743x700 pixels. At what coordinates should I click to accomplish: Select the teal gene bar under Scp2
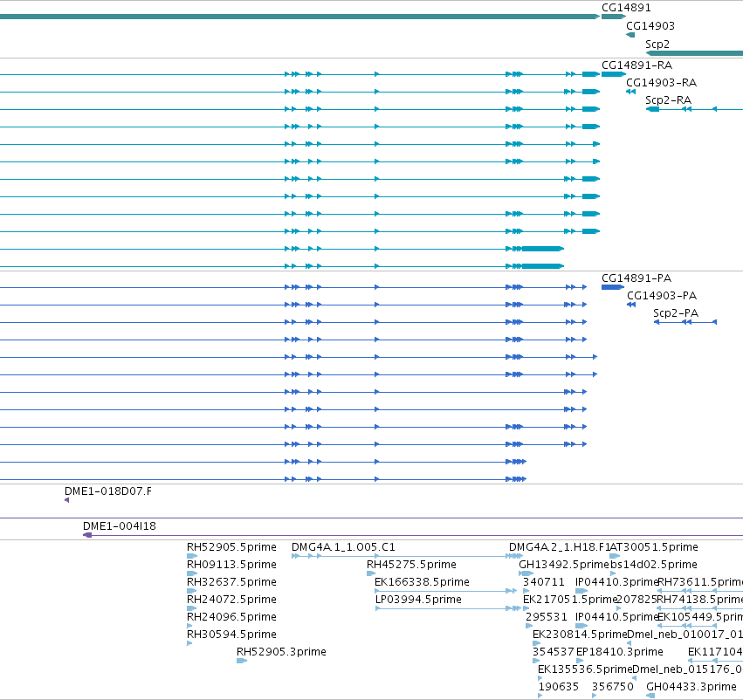(694, 53)
